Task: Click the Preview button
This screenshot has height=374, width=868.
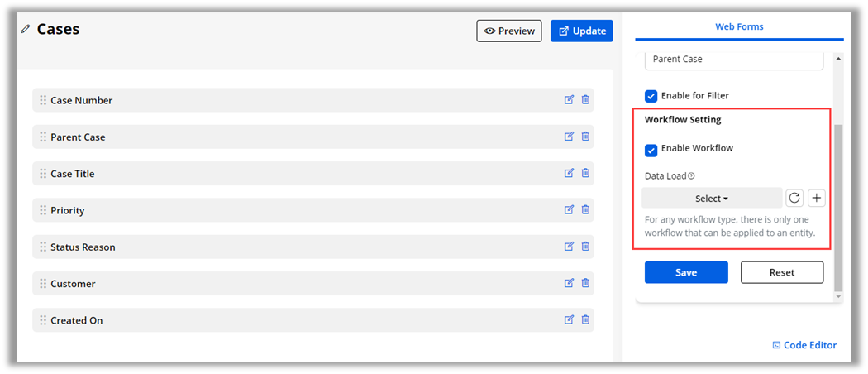Action: click(x=509, y=31)
